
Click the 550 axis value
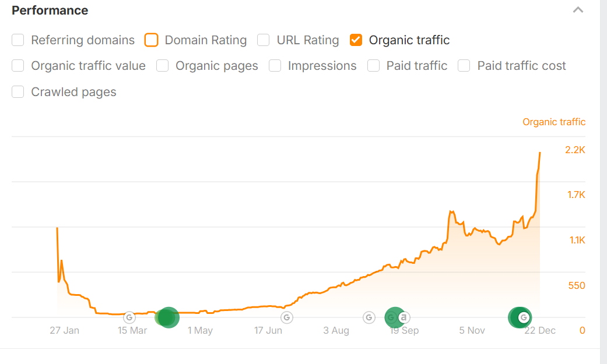(x=577, y=285)
